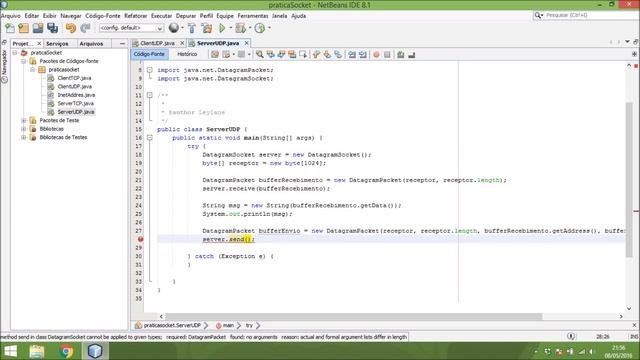The height and width of the screenshot is (360, 640).
Task: Select ServerTCP.java in project tree
Action: pyautogui.click(x=76, y=104)
